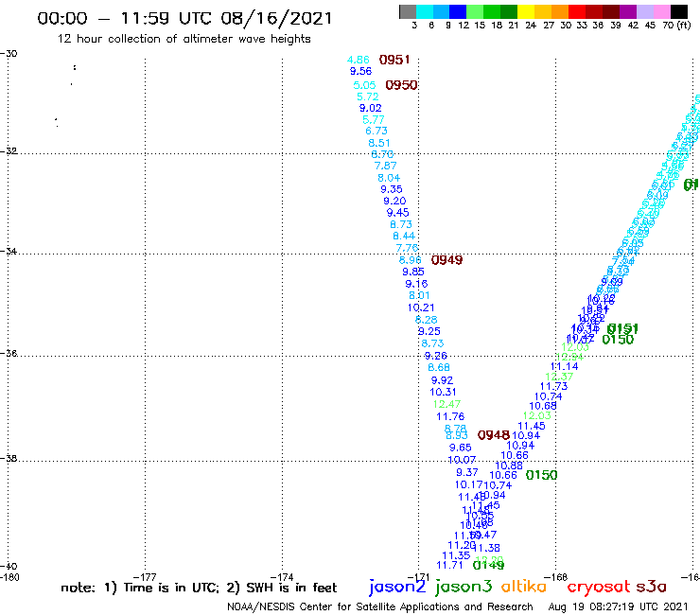Click the green timestamp label '0149'
700x615 pixels.
click(x=488, y=565)
